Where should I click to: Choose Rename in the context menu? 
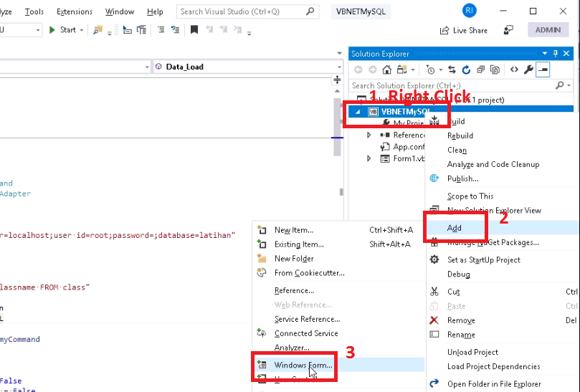coord(503,335)
